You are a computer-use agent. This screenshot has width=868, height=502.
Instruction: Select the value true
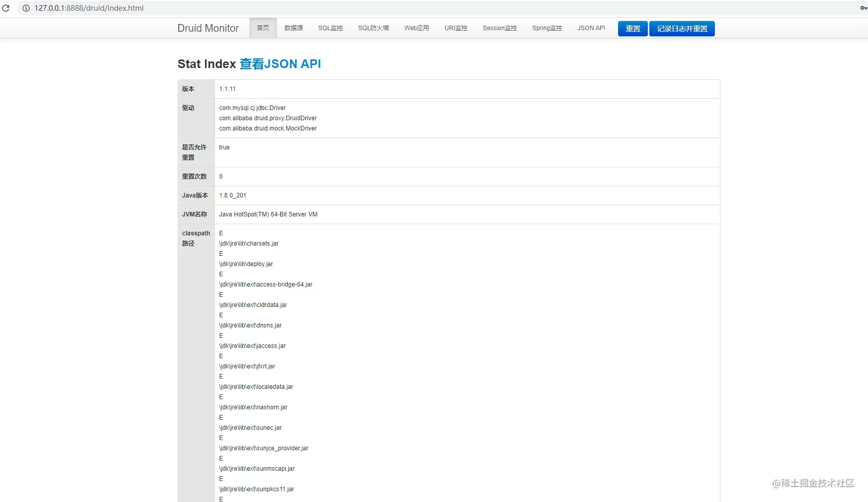tap(224, 147)
